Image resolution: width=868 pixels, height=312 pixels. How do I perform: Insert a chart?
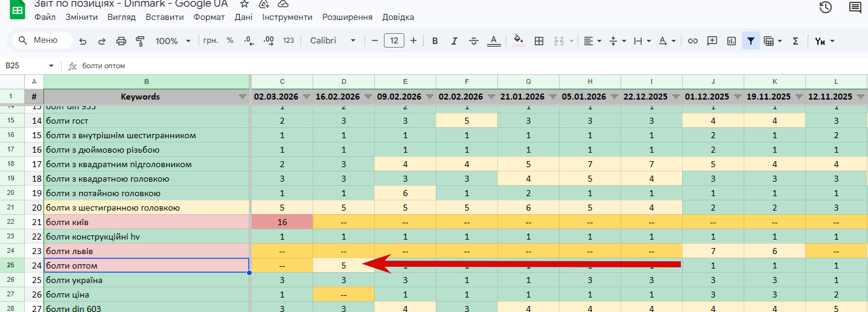tap(732, 41)
